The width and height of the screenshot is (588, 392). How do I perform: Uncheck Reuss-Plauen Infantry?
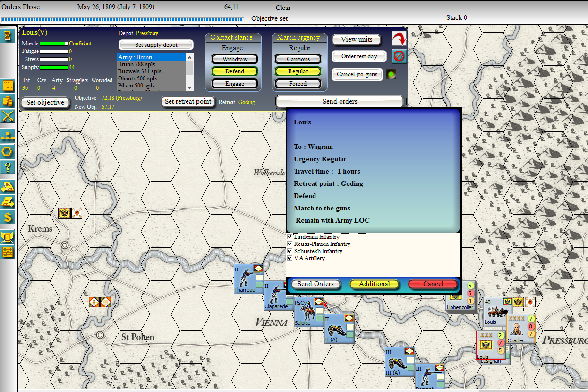[290, 244]
